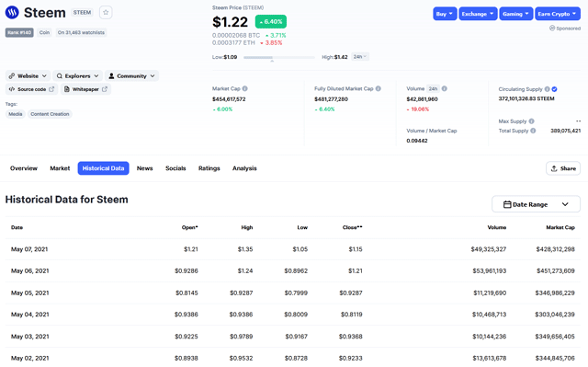The width and height of the screenshot is (588, 367).
Task: Click the Coin badge
Action: pos(45,32)
